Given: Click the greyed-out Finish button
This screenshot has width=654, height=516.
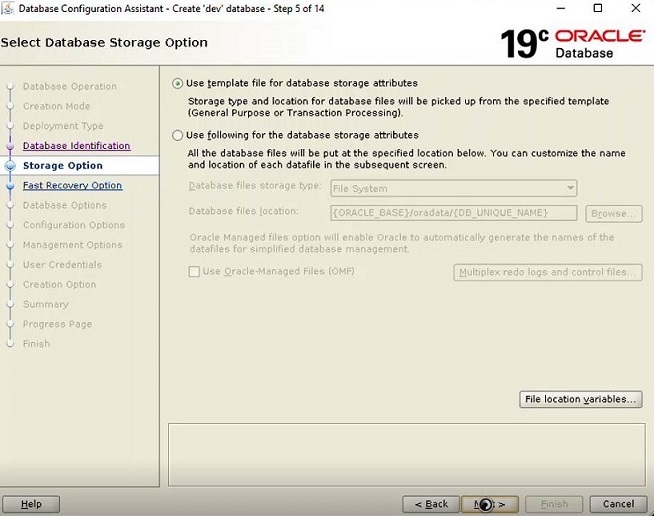Looking at the screenshot, I should coord(554,504).
